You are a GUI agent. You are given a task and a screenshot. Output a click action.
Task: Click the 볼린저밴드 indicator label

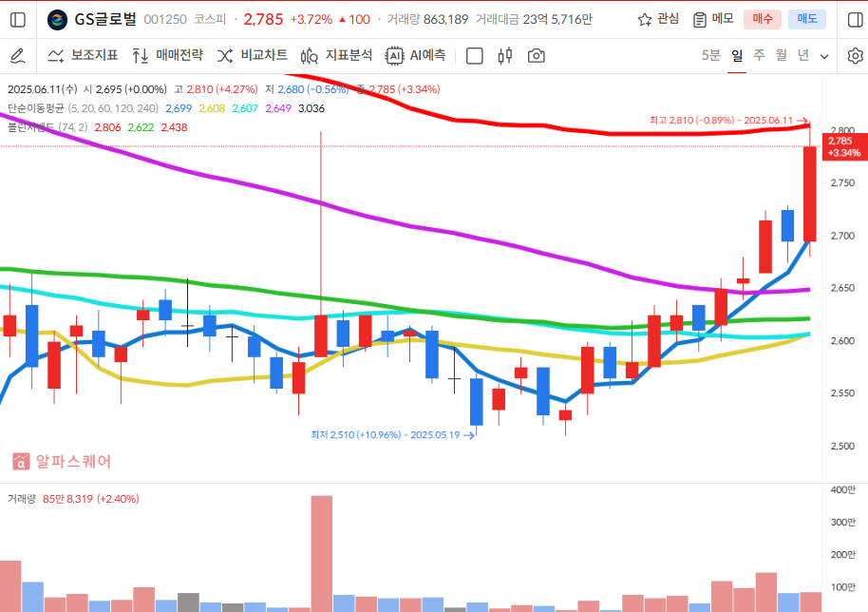[30, 127]
